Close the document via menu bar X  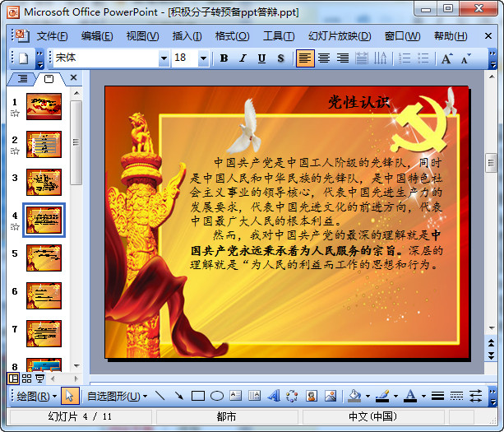pos(488,36)
